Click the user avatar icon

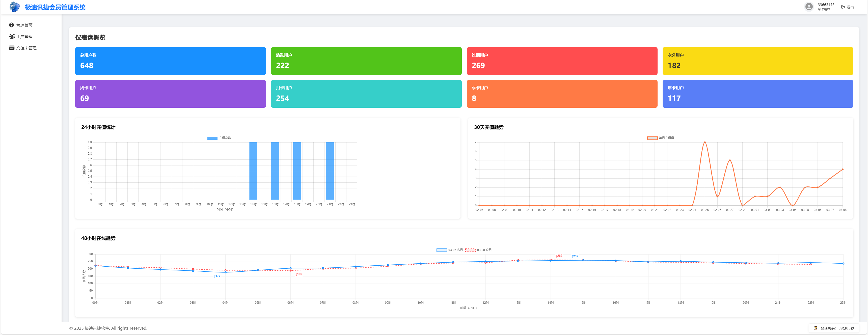809,7
